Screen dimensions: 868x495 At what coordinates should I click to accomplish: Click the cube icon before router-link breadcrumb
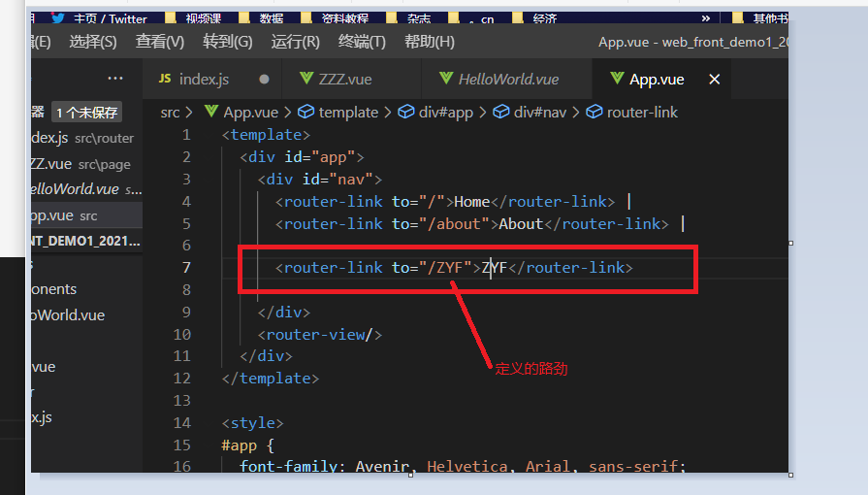tap(594, 112)
